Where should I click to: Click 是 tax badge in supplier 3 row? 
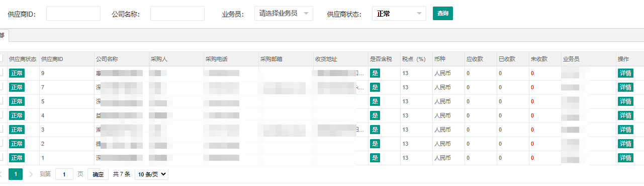(375, 130)
